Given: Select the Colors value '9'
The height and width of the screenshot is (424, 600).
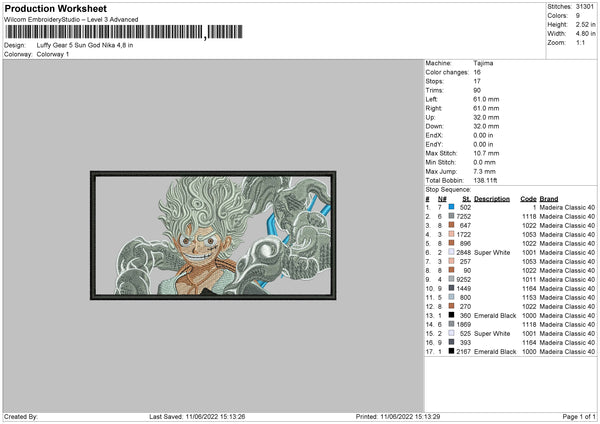Looking at the screenshot, I should [x=578, y=16].
